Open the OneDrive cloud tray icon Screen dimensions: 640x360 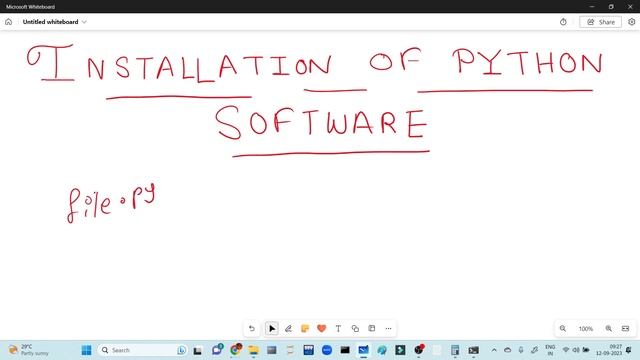pyautogui.click(x=507, y=350)
